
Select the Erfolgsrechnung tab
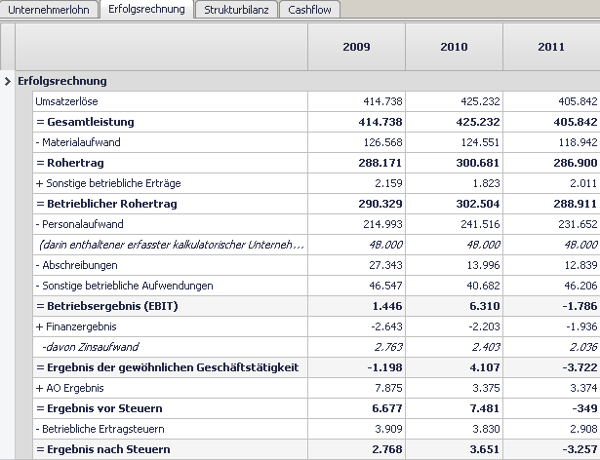coord(147,9)
